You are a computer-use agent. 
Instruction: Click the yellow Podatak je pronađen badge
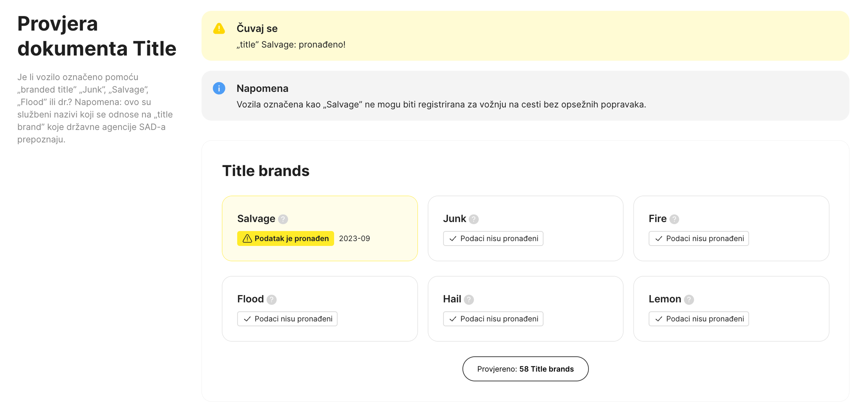(x=285, y=238)
